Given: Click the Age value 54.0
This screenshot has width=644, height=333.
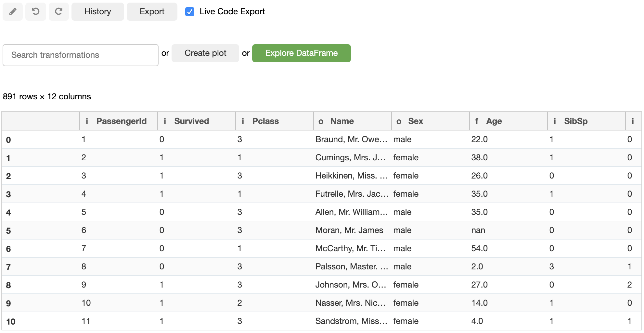Looking at the screenshot, I should pyautogui.click(x=480, y=249).
